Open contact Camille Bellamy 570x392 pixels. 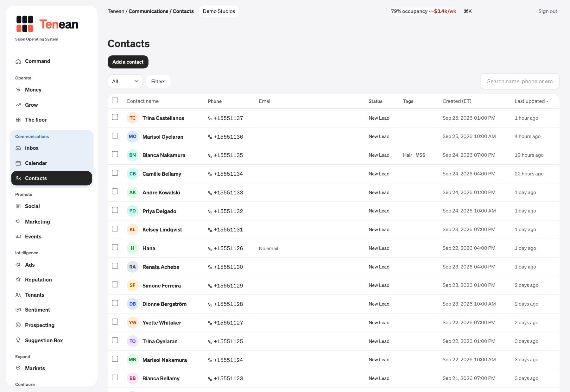[161, 174]
